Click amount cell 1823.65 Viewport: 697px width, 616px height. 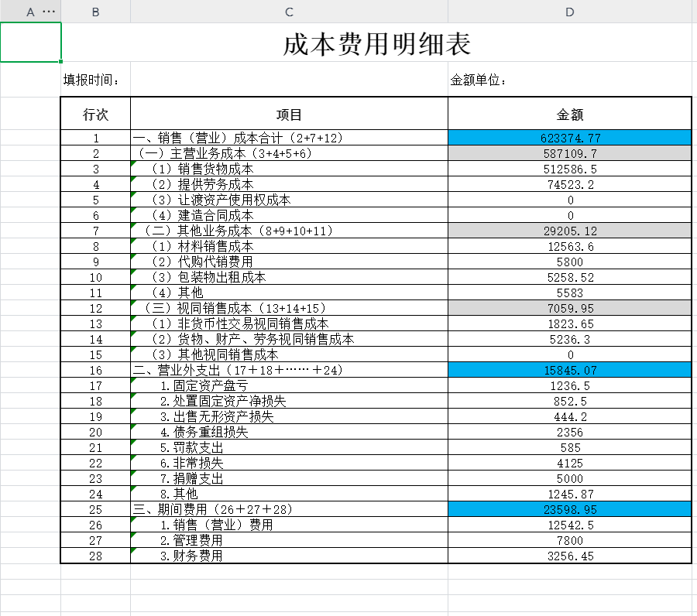pos(570,323)
